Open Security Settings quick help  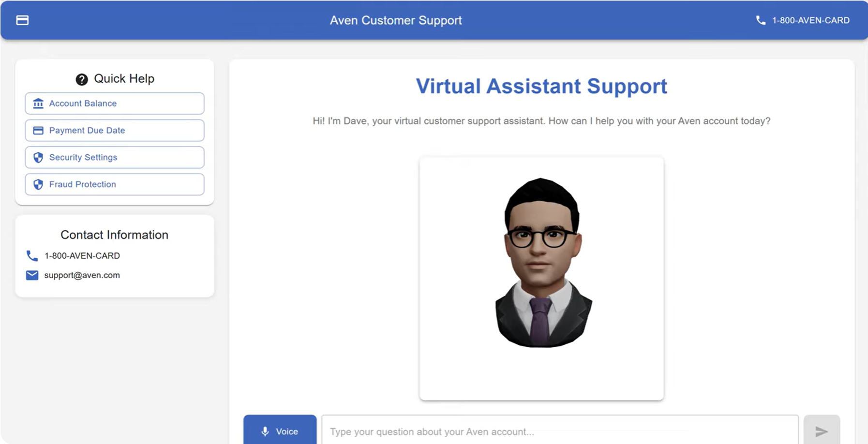click(x=115, y=158)
